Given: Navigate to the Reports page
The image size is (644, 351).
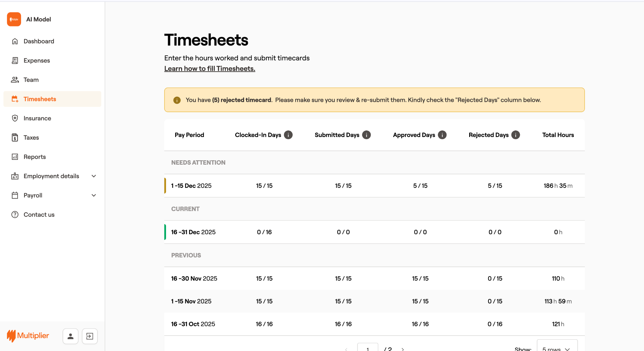Looking at the screenshot, I should [35, 157].
